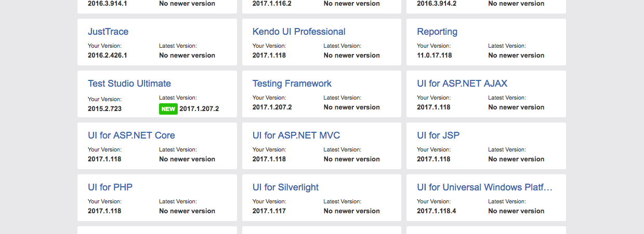
Task: Click Test Studio Ultimate version 2015.2.723
Action: pos(104,109)
